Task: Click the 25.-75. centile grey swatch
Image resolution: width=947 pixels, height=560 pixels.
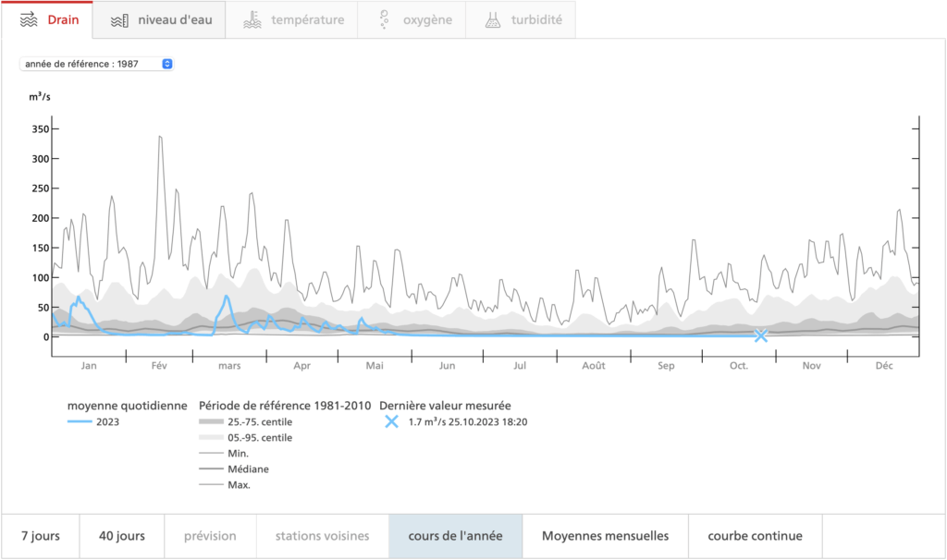Action: [x=211, y=421]
